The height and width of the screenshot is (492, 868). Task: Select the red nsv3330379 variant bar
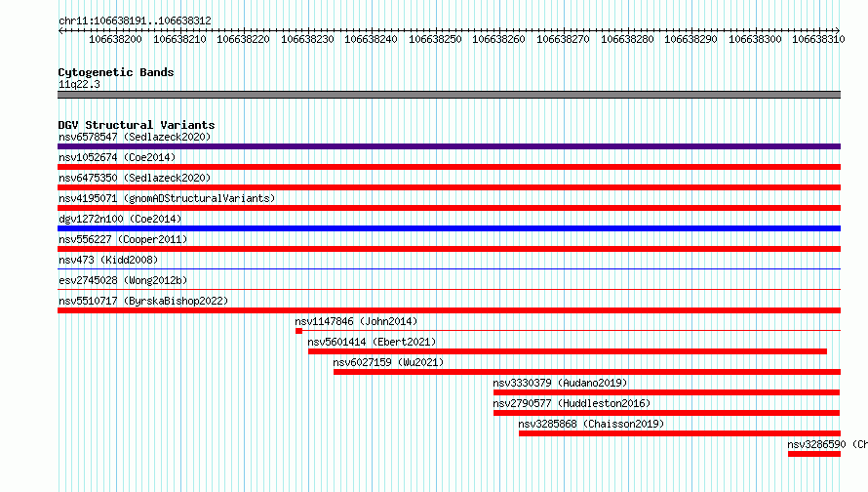pos(666,392)
